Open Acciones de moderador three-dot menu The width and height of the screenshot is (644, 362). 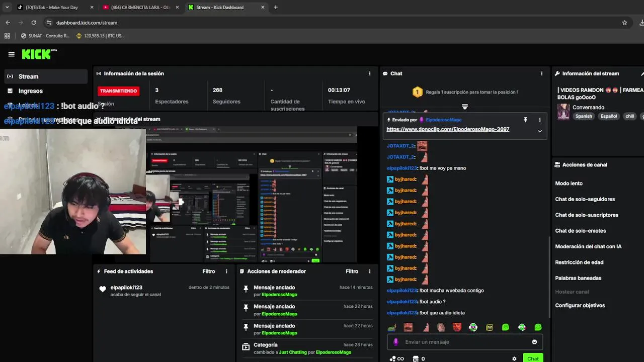tap(370, 271)
